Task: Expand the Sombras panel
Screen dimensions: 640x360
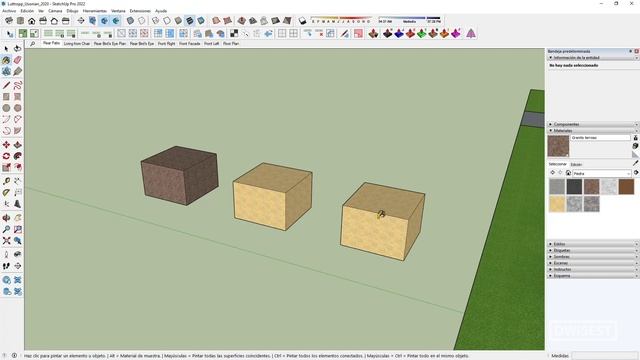Action: pos(593,257)
